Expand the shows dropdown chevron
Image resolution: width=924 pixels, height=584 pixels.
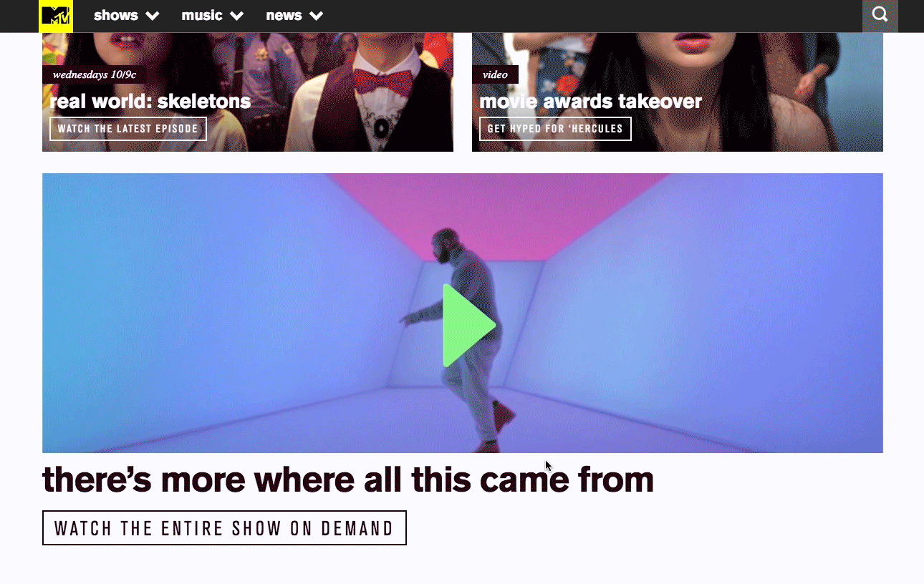click(x=152, y=16)
